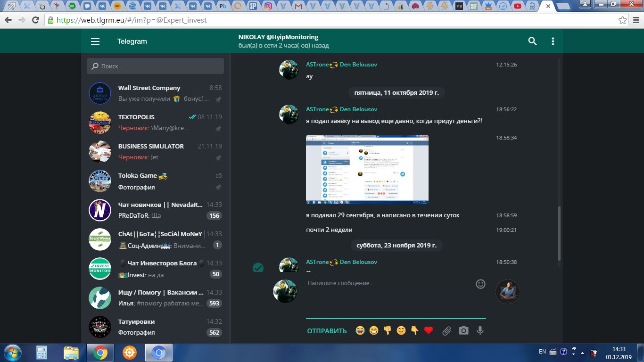Open the NIKOLAY @HyipMonitoring chat header
Screen dimensions: 644x362
[283, 41]
